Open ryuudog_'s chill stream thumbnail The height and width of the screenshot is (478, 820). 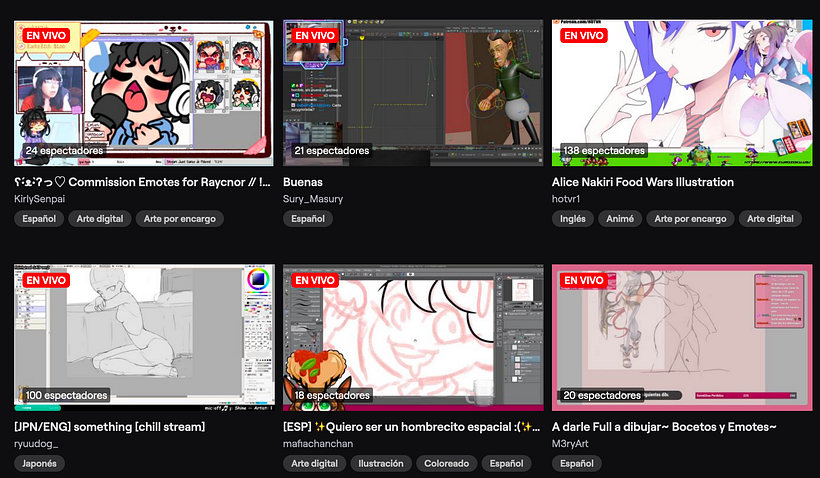click(144, 337)
